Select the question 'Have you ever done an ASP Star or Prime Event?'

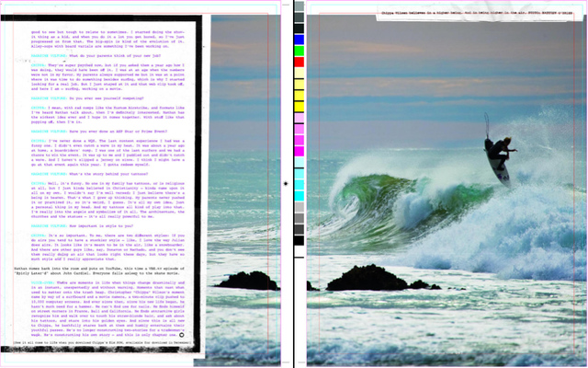click(119, 132)
